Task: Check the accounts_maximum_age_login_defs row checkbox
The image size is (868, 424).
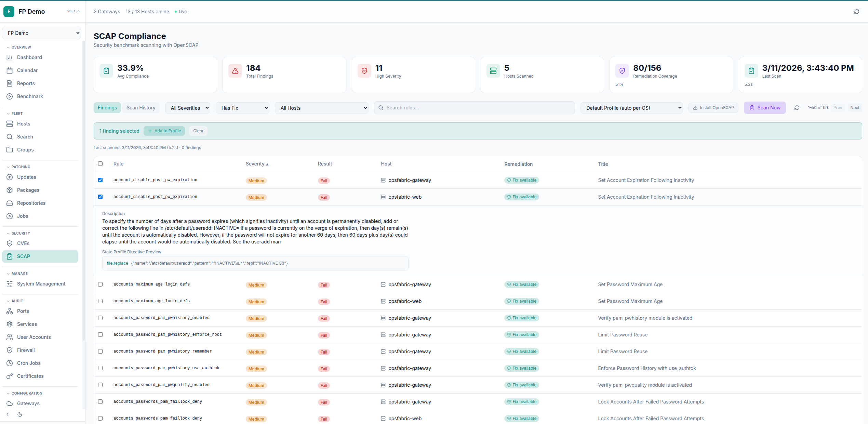Action: click(x=100, y=284)
